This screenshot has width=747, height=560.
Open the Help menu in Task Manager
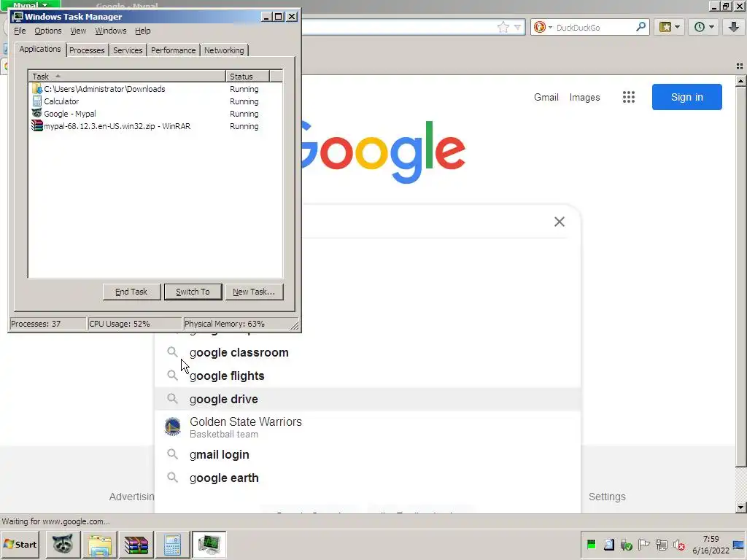[142, 31]
